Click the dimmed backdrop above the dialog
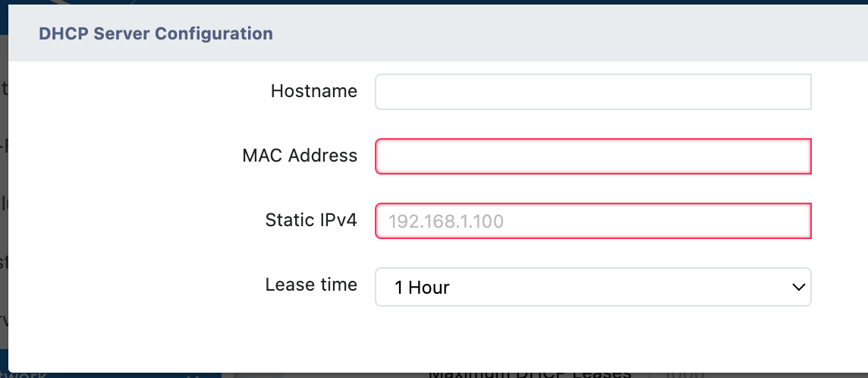This screenshot has width=868, height=378. (455, 3)
